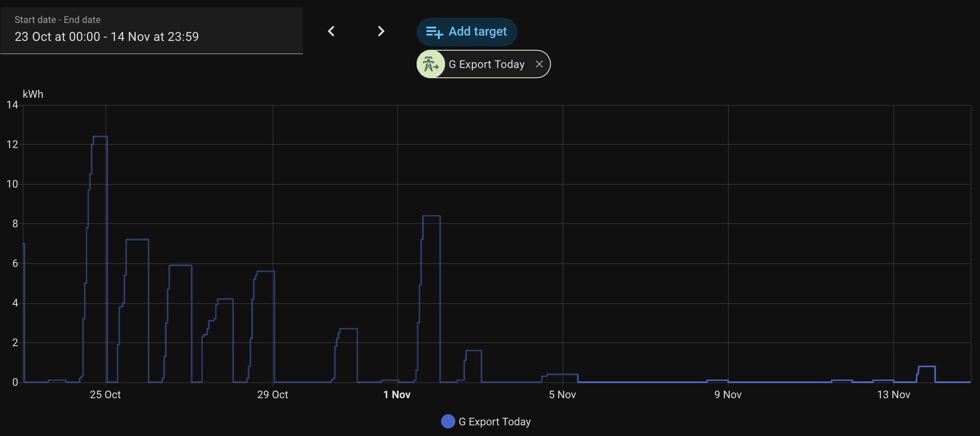Click the 0 value on y-axis

[x=15, y=382]
